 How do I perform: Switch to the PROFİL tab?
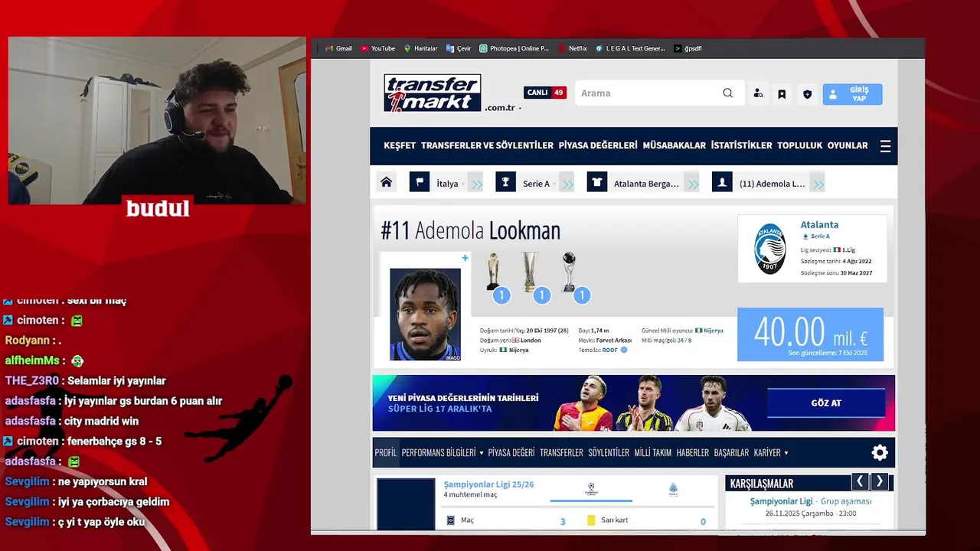[386, 453]
